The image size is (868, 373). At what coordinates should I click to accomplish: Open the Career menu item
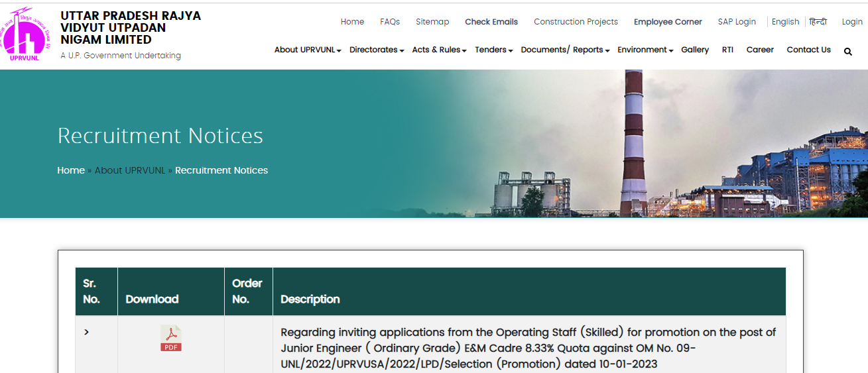point(760,50)
